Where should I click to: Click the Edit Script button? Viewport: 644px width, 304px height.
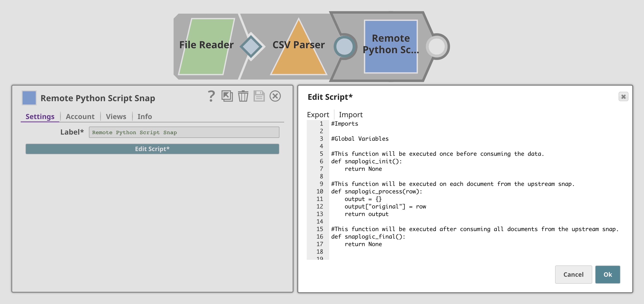coord(152,149)
